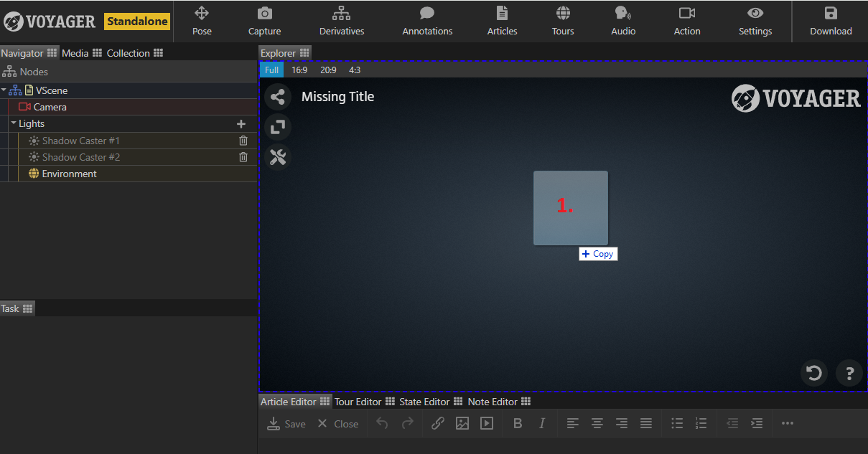
Task: Switch to the Collection tab
Action: click(x=135, y=53)
